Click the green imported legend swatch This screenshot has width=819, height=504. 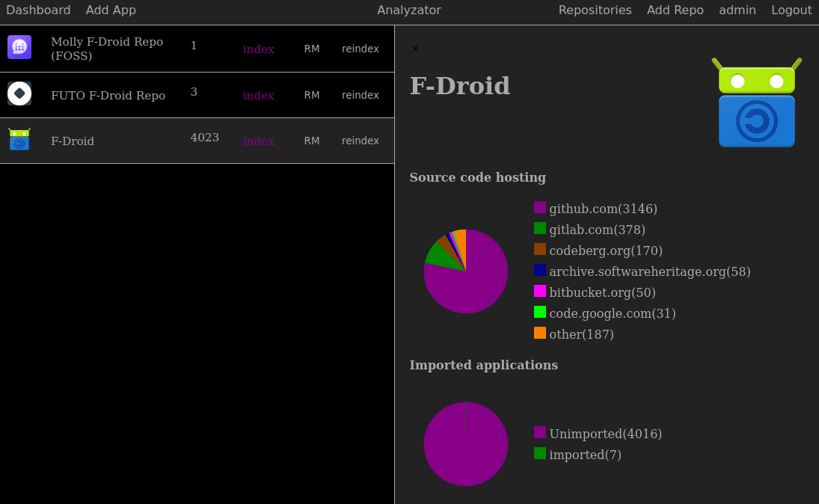click(540, 453)
